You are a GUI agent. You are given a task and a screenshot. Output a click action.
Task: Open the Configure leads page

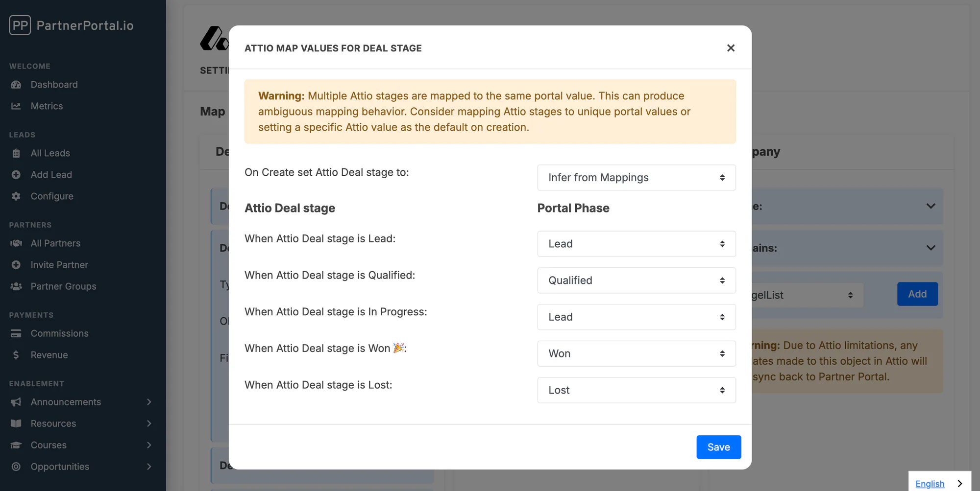(52, 196)
